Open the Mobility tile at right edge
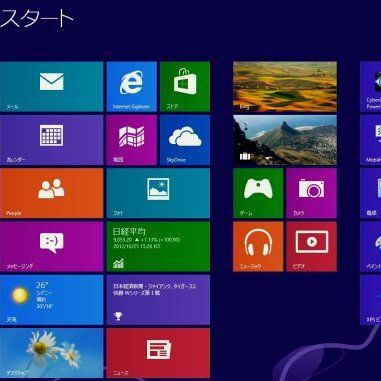381x381 pixels. point(371,140)
